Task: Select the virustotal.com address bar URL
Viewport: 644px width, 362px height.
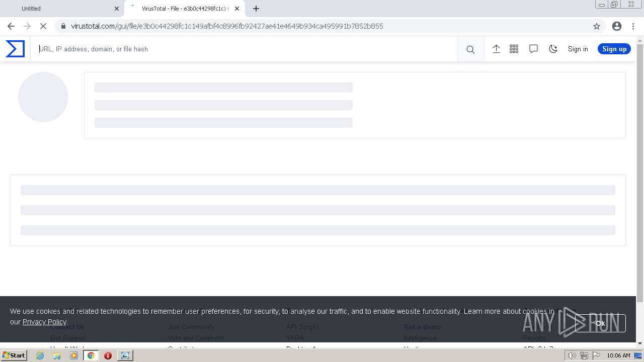Action: pyautogui.click(x=227, y=26)
